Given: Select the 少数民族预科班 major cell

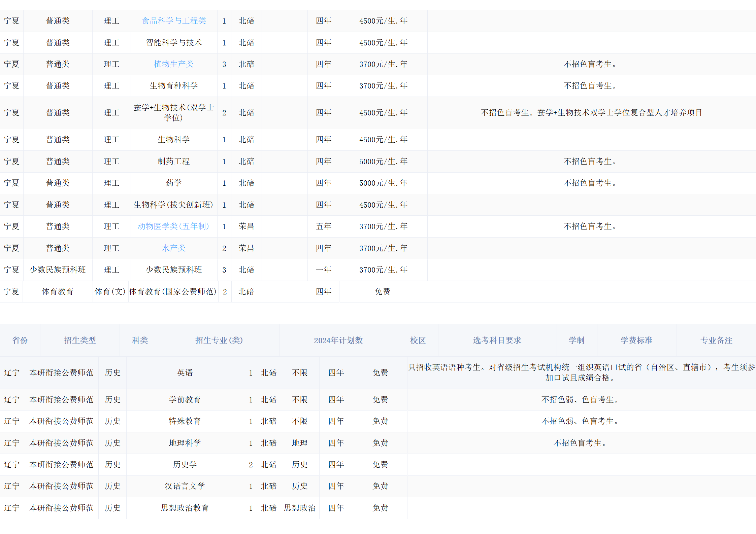Looking at the screenshot, I should [174, 270].
